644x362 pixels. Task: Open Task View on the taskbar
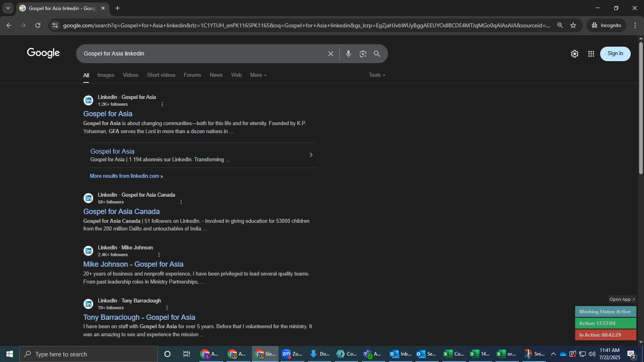pyautogui.click(x=186, y=354)
